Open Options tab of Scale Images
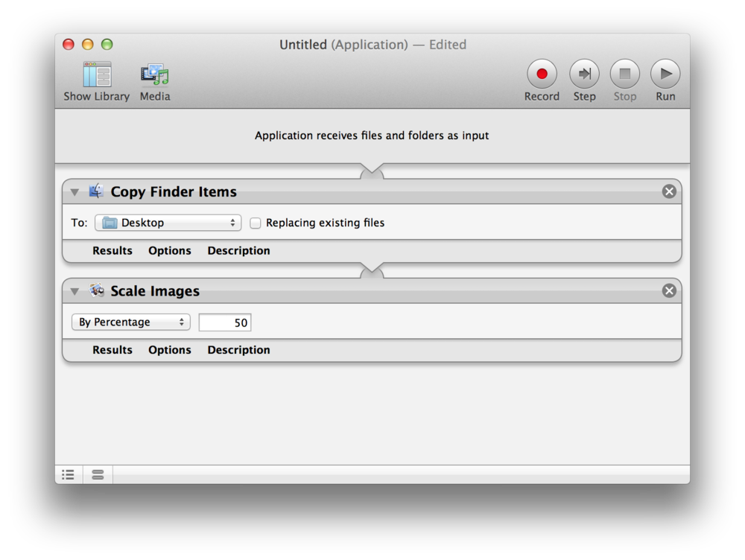 (170, 350)
